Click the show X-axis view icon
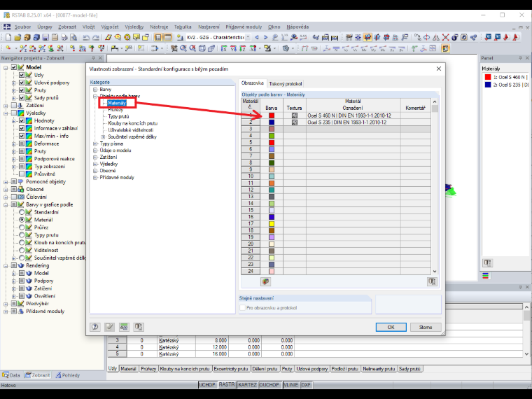This screenshot has width=532, height=399. pos(224,48)
